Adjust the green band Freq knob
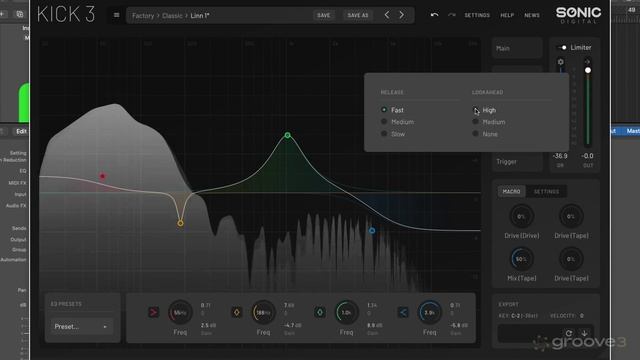The height and width of the screenshot is (360, 640). (x=347, y=313)
